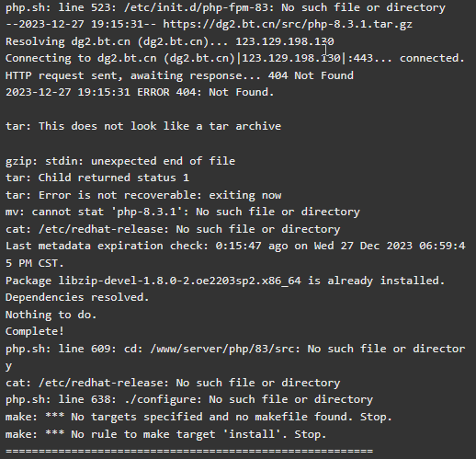
Task: Click "tar: Child returned status 1" line
Action: pyautogui.click(x=97, y=178)
